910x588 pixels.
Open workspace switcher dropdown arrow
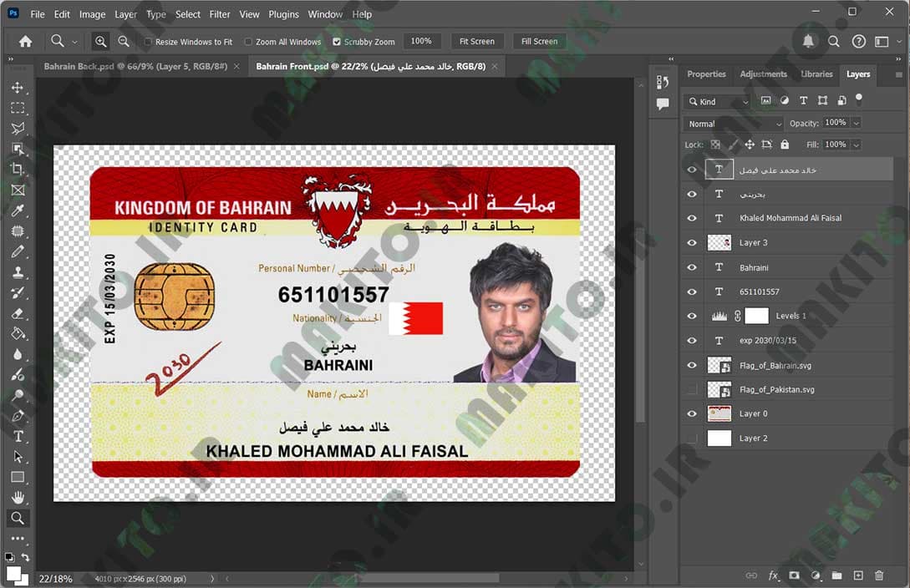[899, 41]
